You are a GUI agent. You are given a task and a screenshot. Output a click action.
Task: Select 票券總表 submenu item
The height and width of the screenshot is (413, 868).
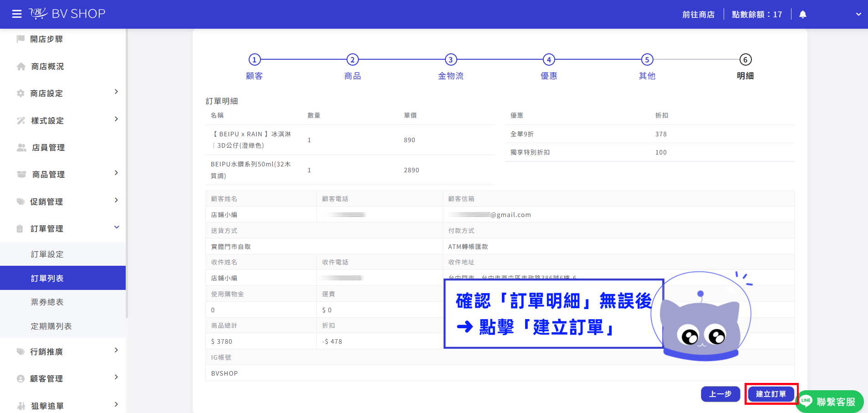(x=63, y=302)
